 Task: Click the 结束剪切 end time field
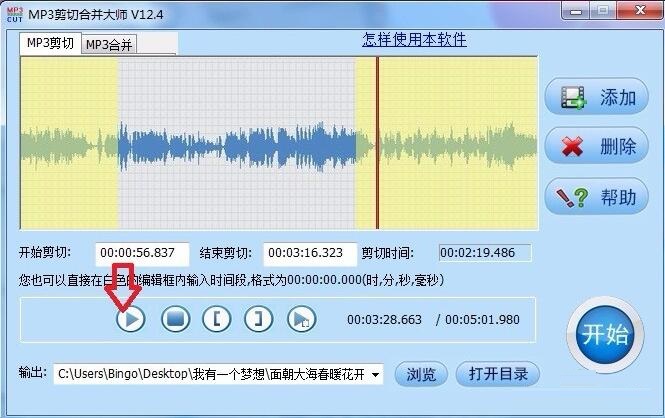[310, 253]
